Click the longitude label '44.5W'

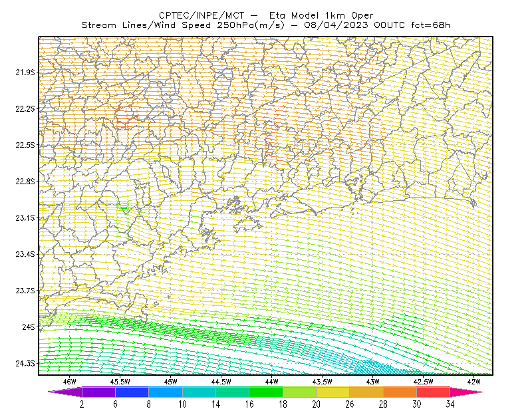pyautogui.click(x=221, y=382)
